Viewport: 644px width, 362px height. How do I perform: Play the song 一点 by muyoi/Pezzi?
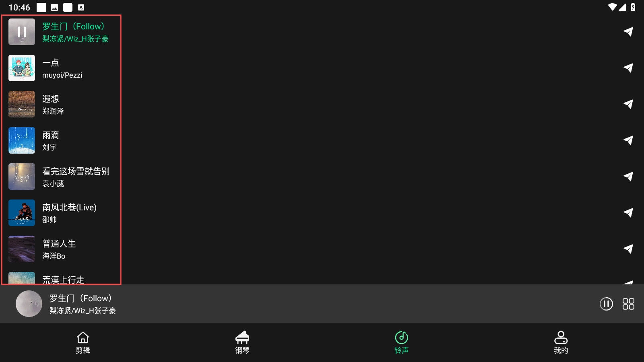coord(62,68)
